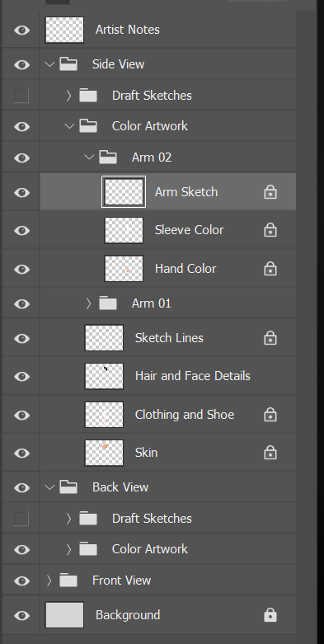Screen dimensions: 324x644
Task: Click the Arm Sketch layer thumbnail
Action: point(124,192)
